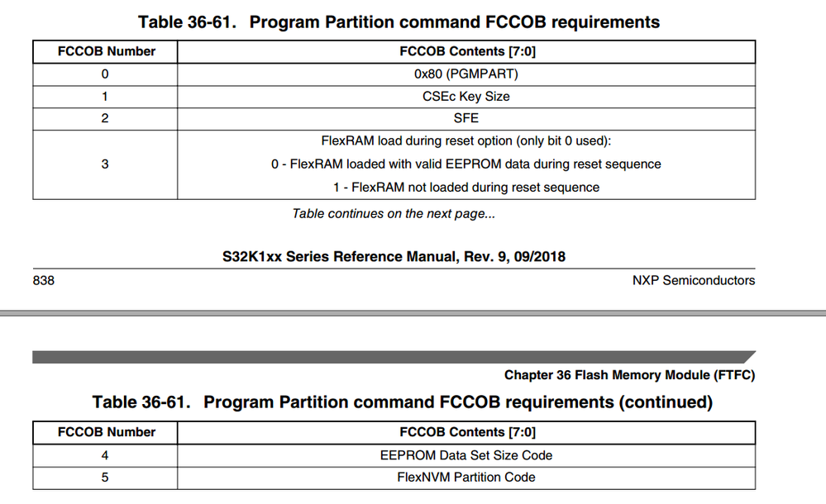Click the '1 - FlexRAM not loaded' line
This screenshot has width=826, height=504.
466,187
